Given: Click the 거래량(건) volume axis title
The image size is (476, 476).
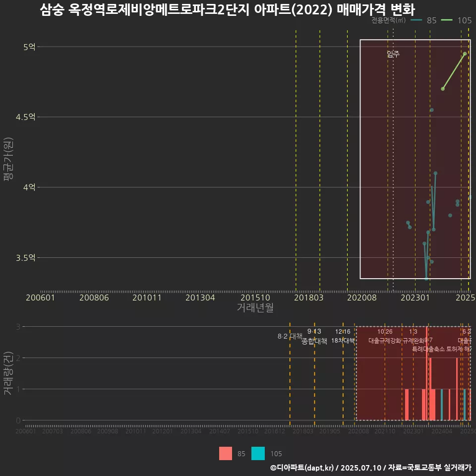Looking at the screenshot, I should (x=8, y=373).
